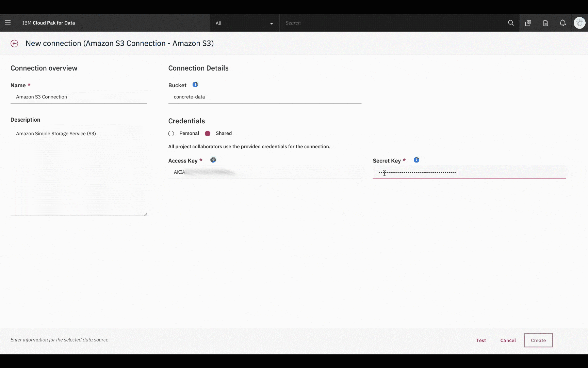Image resolution: width=588 pixels, height=368 pixels.
Task: Click the 'Enter information for the selected data source' hint
Action: 59,340
